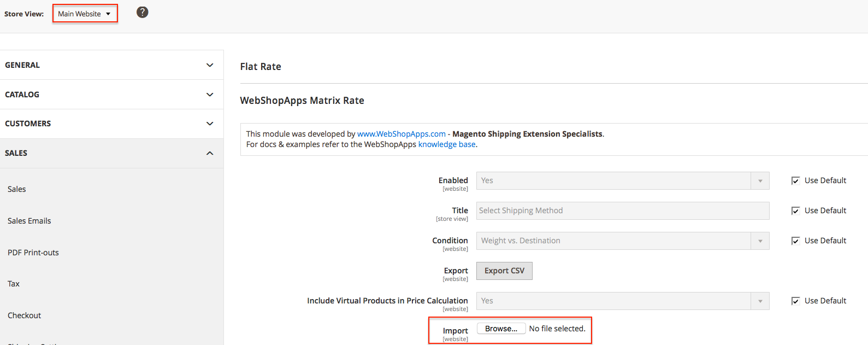This screenshot has height=345, width=868.
Task: Select the Tax menu item
Action: (x=14, y=284)
